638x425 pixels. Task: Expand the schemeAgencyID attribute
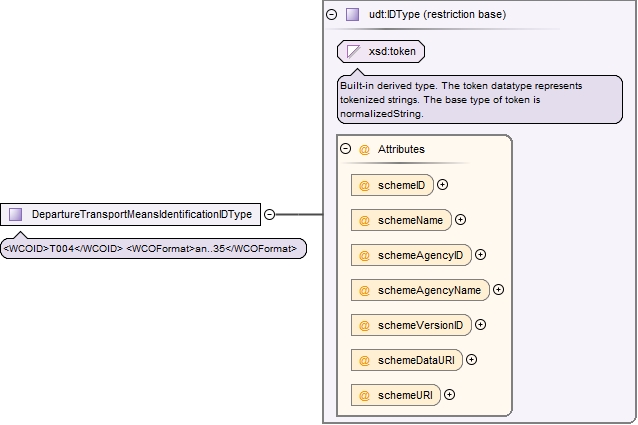tap(481, 255)
